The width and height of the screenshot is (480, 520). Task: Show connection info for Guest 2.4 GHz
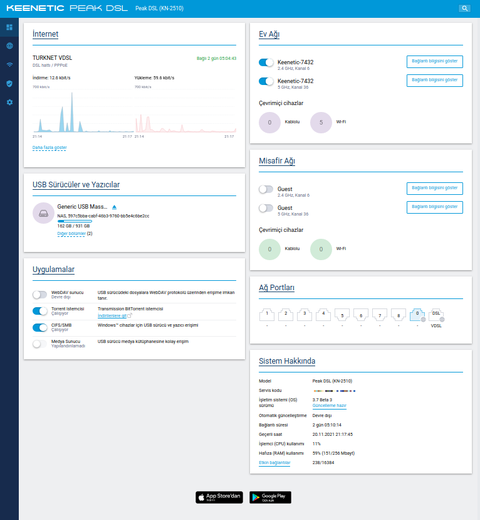pos(435,188)
